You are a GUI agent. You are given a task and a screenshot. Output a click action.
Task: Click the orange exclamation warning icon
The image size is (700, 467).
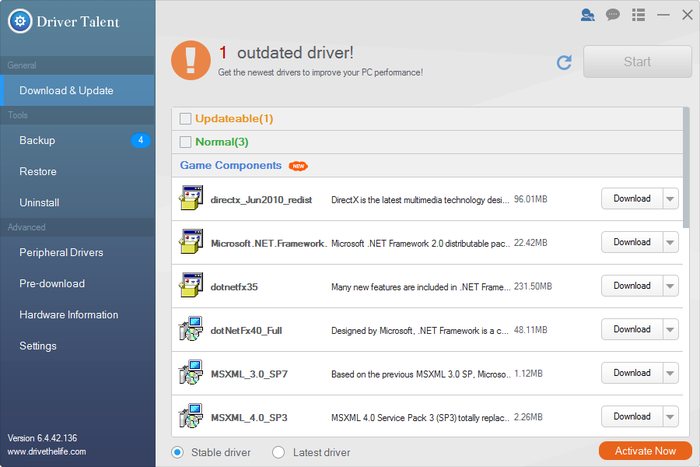click(x=191, y=60)
